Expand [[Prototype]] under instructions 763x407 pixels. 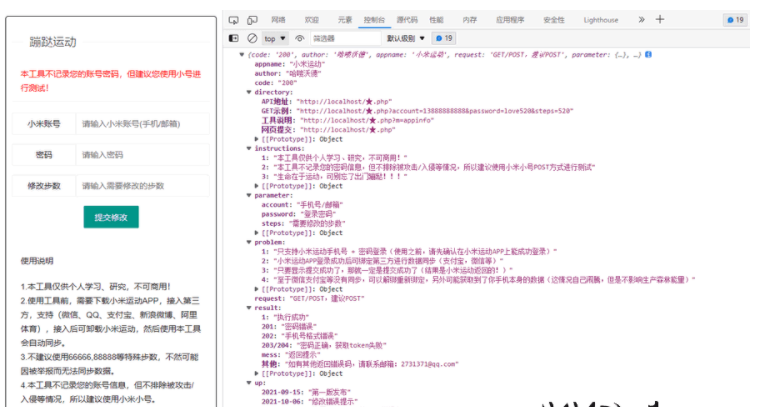click(256, 186)
